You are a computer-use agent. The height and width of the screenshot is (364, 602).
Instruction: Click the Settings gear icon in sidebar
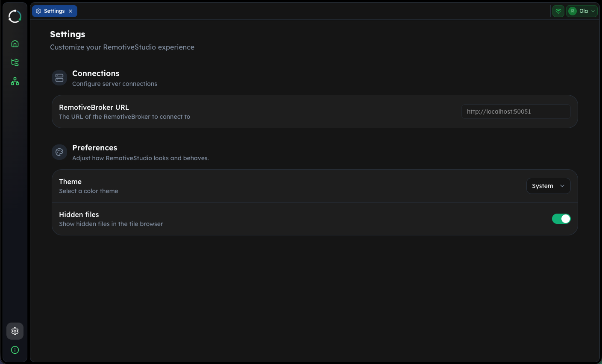15,331
